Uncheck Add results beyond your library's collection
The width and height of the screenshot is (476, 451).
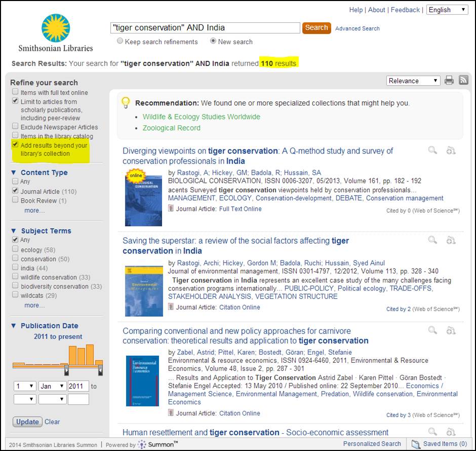coord(15,144)
